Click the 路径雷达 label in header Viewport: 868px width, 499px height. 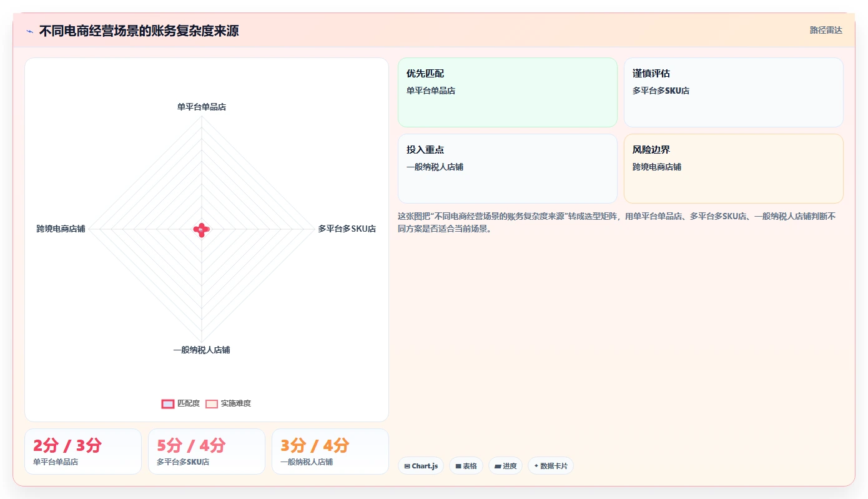coord(826,30)
